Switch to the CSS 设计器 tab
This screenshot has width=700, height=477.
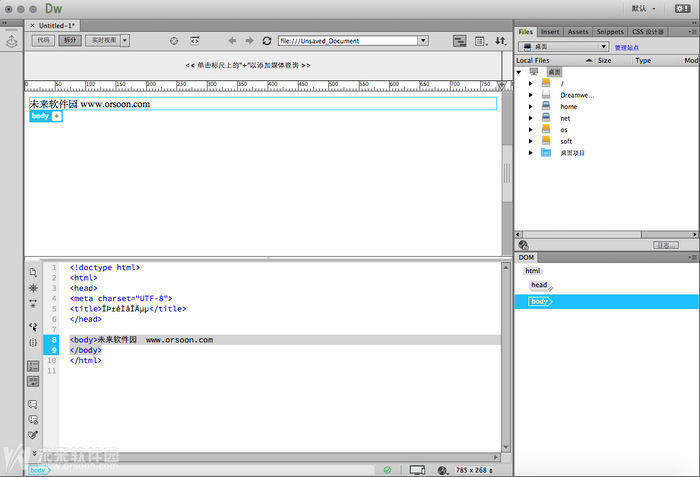[x=648, y=32]
